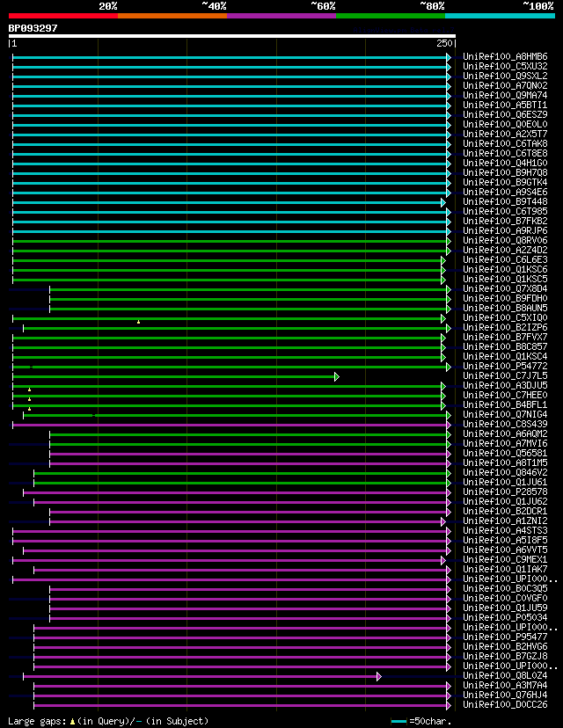Image resolution: width=563 pixels, height=728 pixels.
Task: Select the UniRef100_C7HEE0 label
Action: 505,395
